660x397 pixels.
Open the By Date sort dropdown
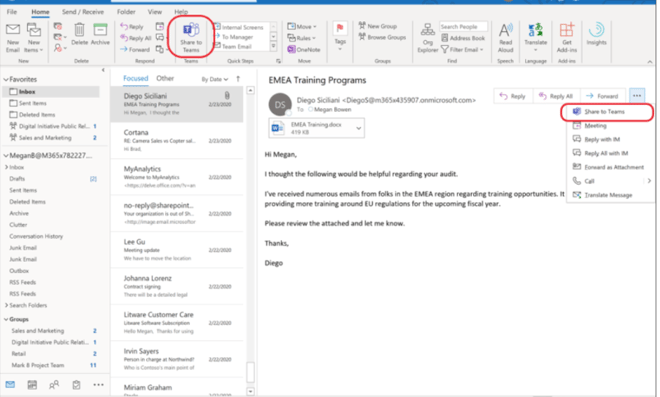click(215, 79)
